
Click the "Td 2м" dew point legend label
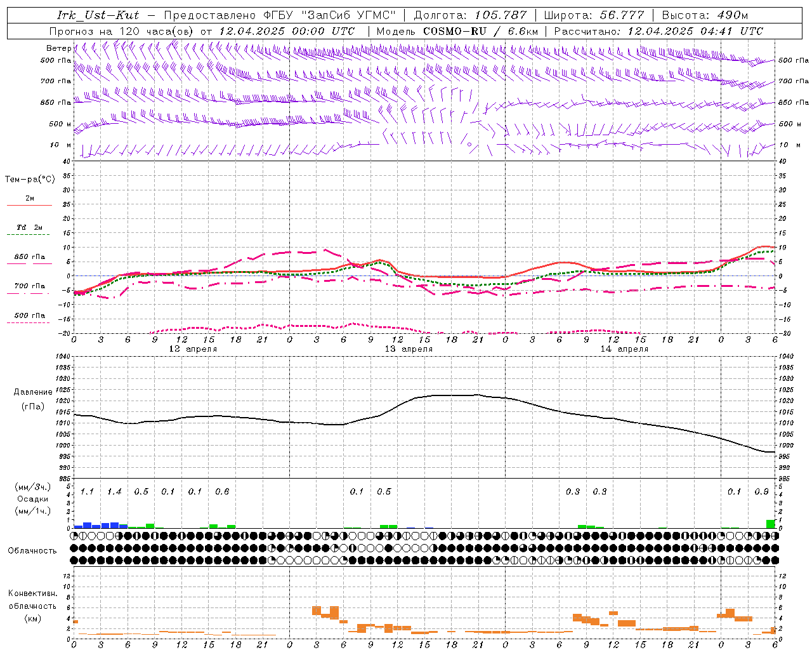pyautogui.click(x=30, y=227)
